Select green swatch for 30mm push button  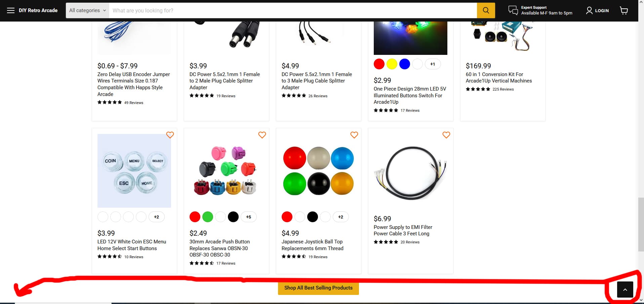coord(208,217)
